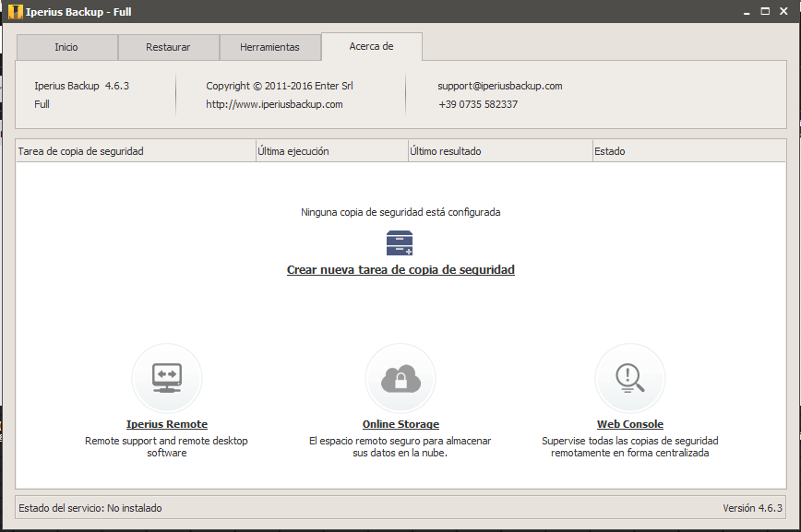Click the Iperius Backup title bar logo
This screenshot has height=532, width=801.
click(16, 12)
